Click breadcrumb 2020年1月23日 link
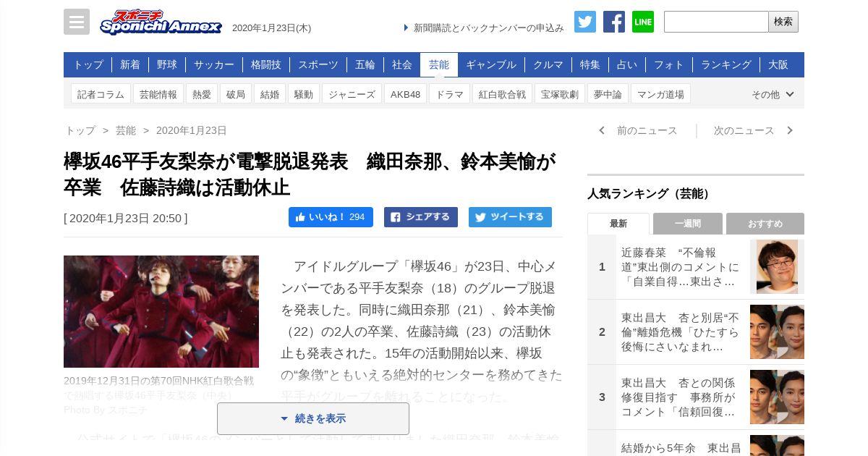Screen dimensions: 868x456 point(192,130)
